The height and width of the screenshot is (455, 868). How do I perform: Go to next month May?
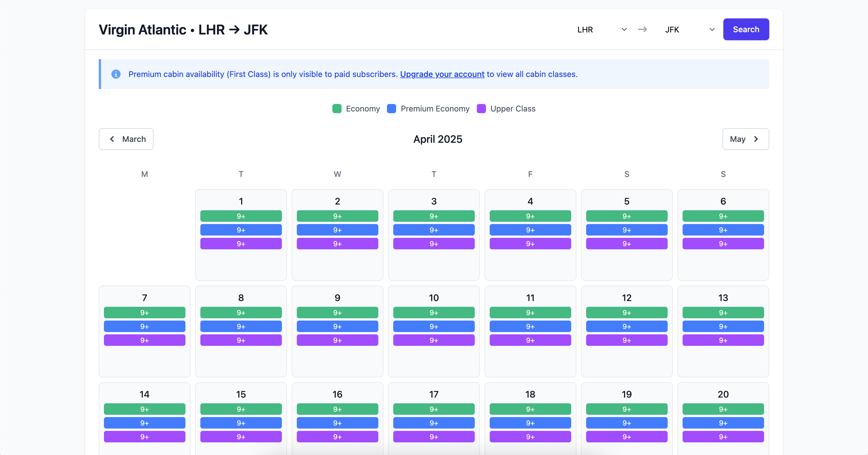(x=746, y=139)
